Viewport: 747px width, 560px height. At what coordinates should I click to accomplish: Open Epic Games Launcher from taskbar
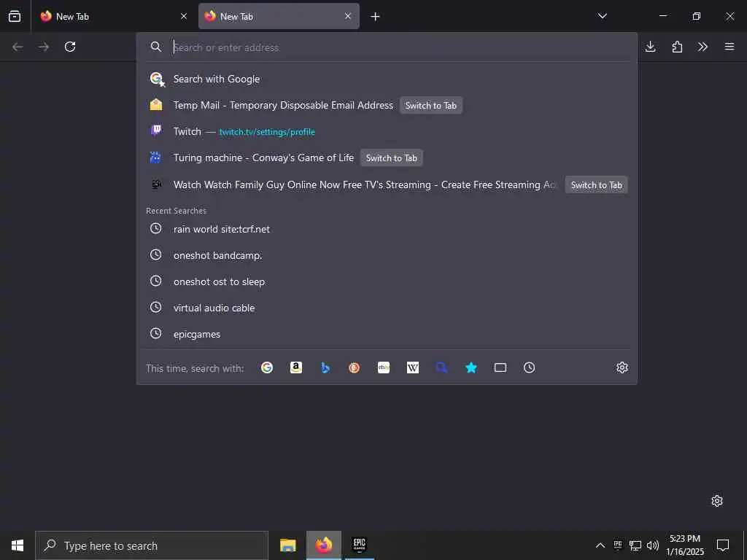[x=359, y=545]
